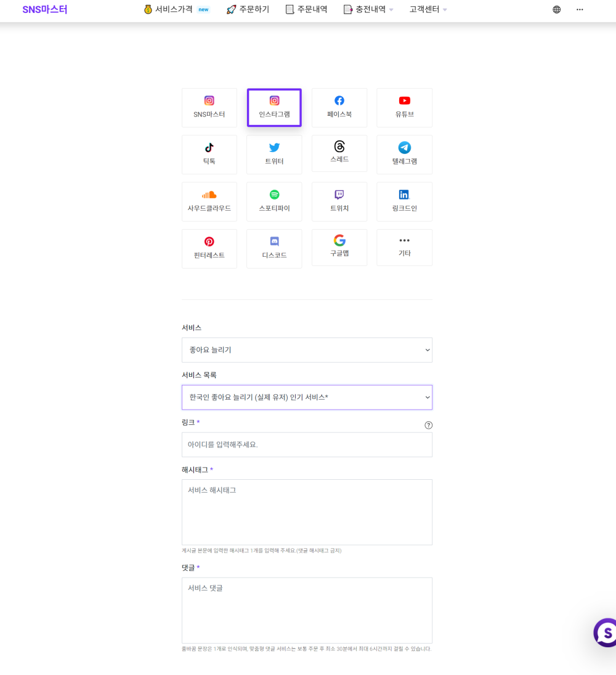Go to SNS마스터 home logo
616x675 pixels.
click(x=45, y=9)
